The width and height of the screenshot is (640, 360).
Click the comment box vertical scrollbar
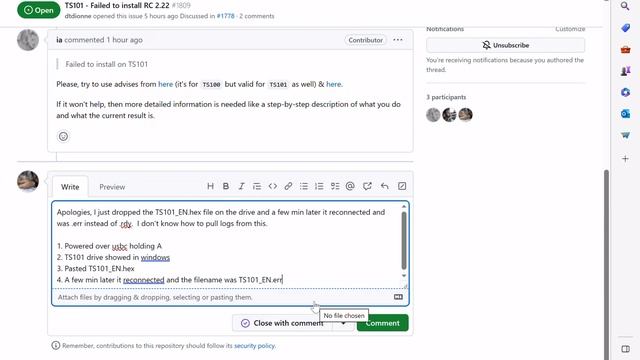click(404, 241)
